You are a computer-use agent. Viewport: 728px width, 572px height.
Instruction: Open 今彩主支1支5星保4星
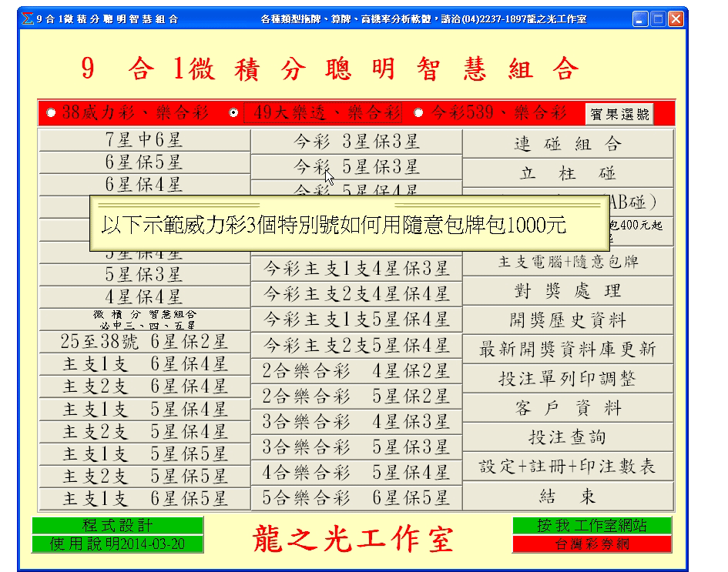pos(357,319)
